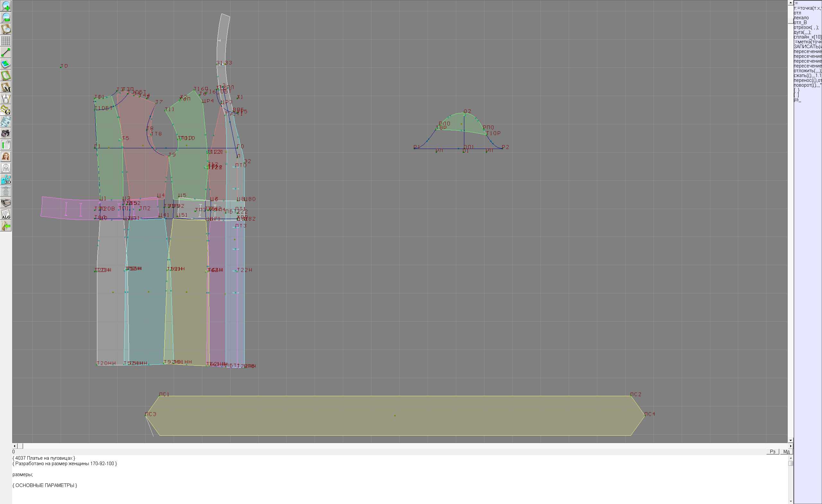Click the woman's face mannequin icon

click(6, 156)
